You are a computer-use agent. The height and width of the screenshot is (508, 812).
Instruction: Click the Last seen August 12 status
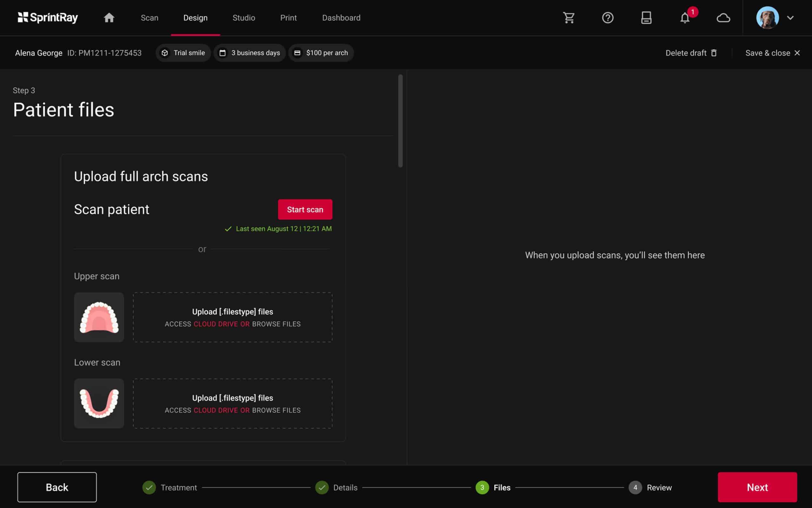278,229
